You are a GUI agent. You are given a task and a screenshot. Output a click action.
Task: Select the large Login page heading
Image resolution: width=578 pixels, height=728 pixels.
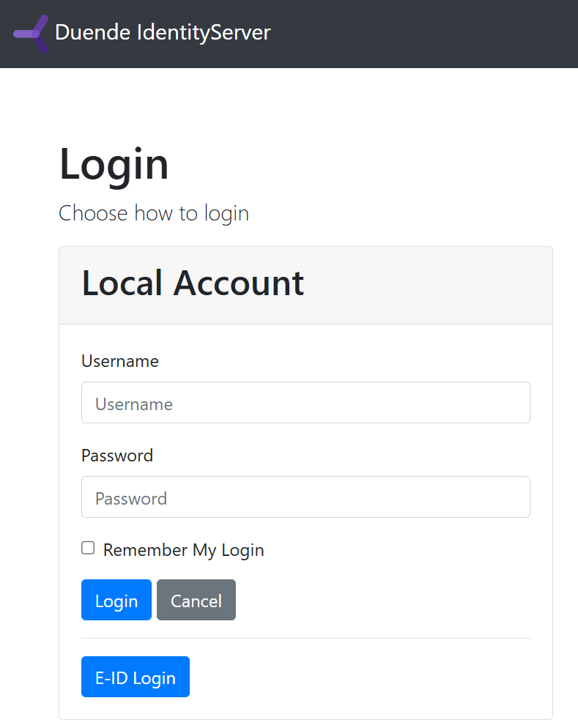tap(114, 164)
